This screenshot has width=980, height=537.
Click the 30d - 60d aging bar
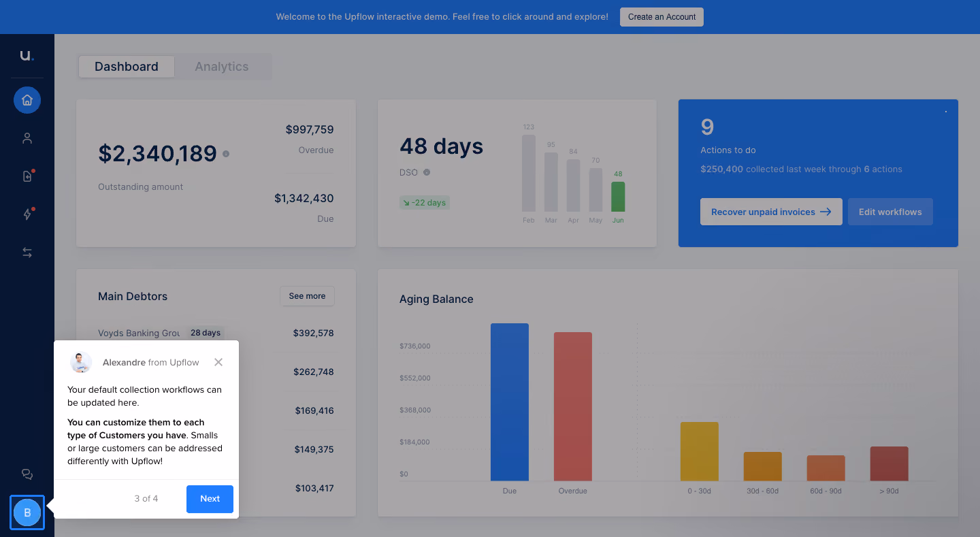763,467
